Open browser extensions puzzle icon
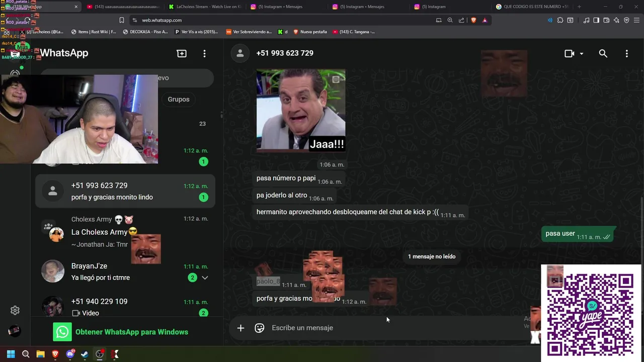The width and height of the screenshot is (644, 362). (x=560, y=20)
